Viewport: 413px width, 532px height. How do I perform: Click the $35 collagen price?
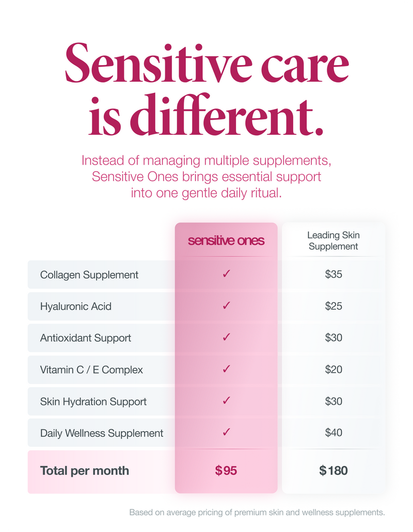(x=333, y=275)
